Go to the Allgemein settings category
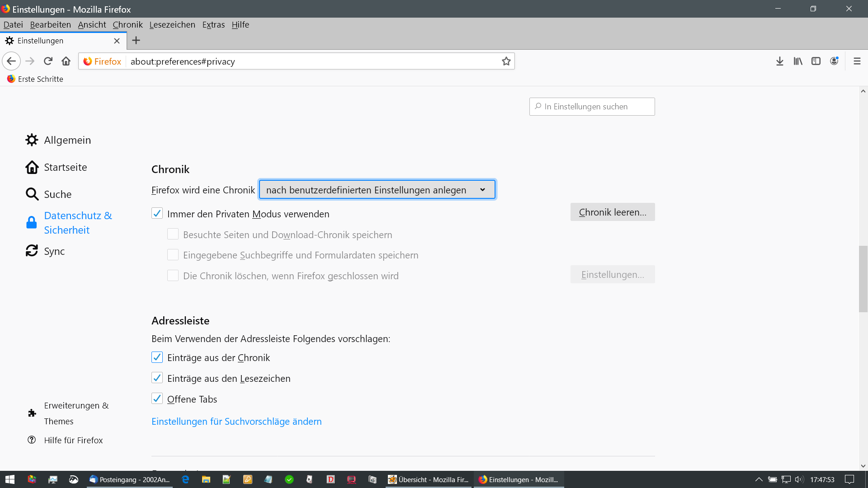The height and width of the screenshot is (488, 868). 67,140
